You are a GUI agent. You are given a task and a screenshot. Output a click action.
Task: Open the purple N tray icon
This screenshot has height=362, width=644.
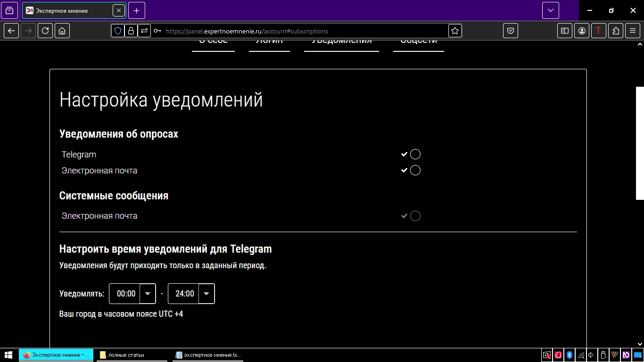[x=626, y=355]
